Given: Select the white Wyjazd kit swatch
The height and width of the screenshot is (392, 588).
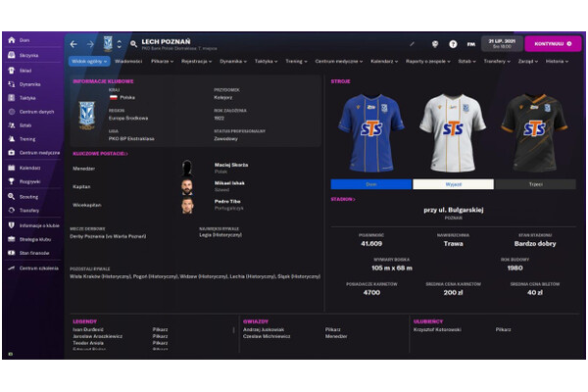Looking at the screenshot, I should (x=453, y=184).
